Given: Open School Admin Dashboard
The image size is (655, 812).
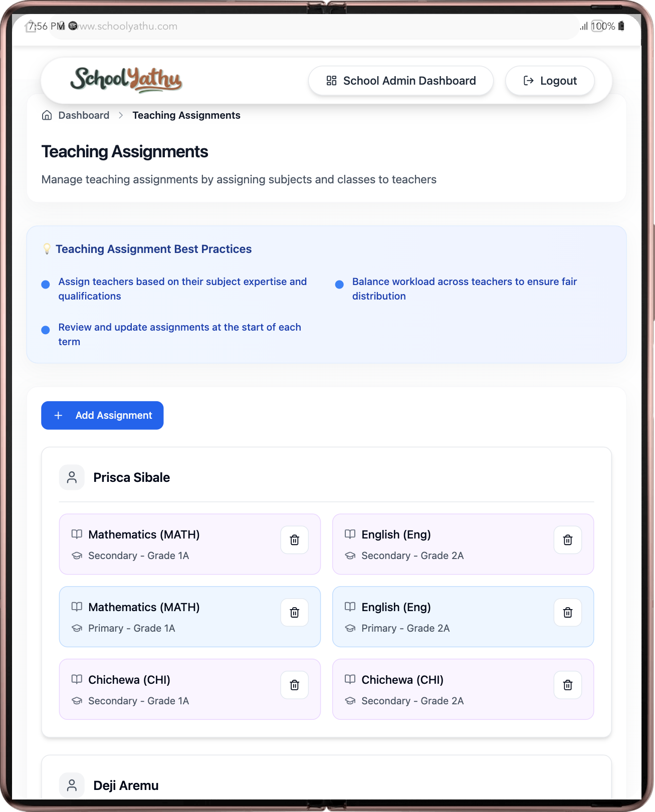Looking at the screenshot, I should coord(401,81).
